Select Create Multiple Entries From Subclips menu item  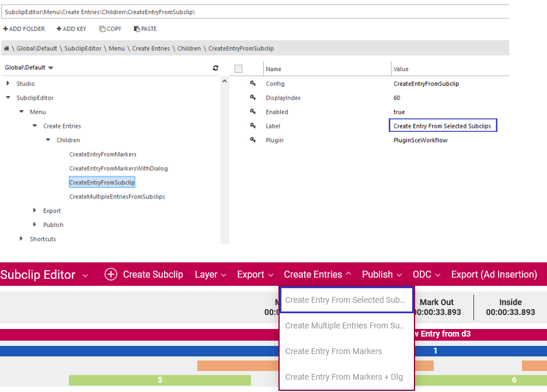[344, 325]
